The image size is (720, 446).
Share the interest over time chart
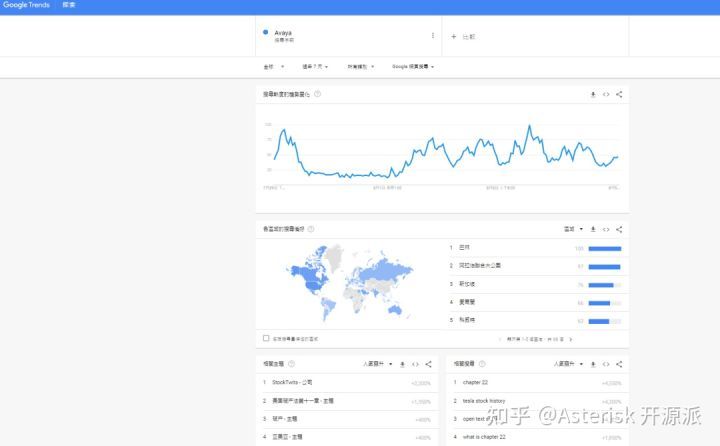tap(619, 94)
